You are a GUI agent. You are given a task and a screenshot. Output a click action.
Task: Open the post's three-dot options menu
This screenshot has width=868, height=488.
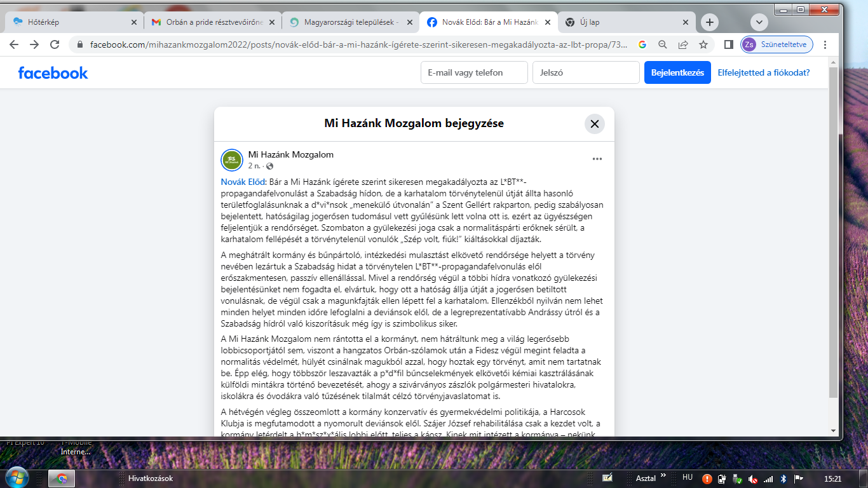597,159
